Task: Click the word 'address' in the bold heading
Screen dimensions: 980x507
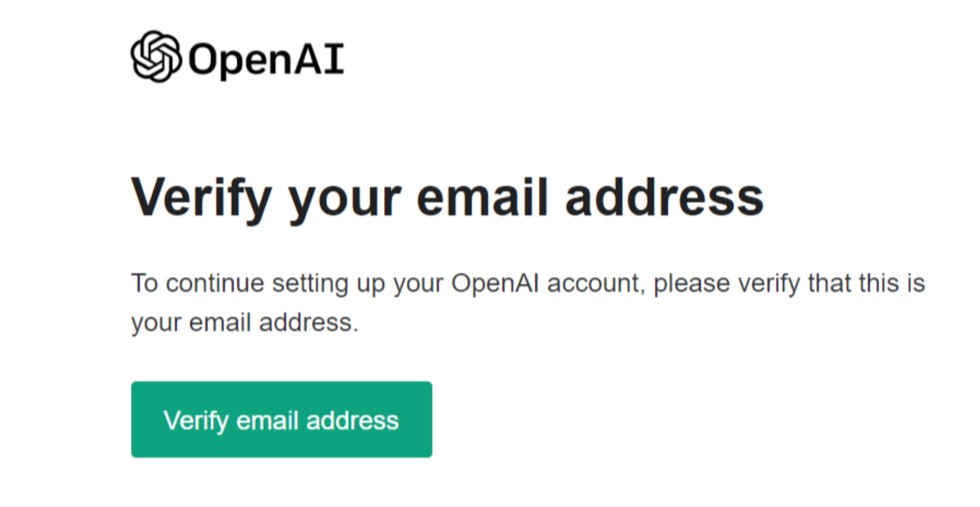Action: click(x=664, y=197)
